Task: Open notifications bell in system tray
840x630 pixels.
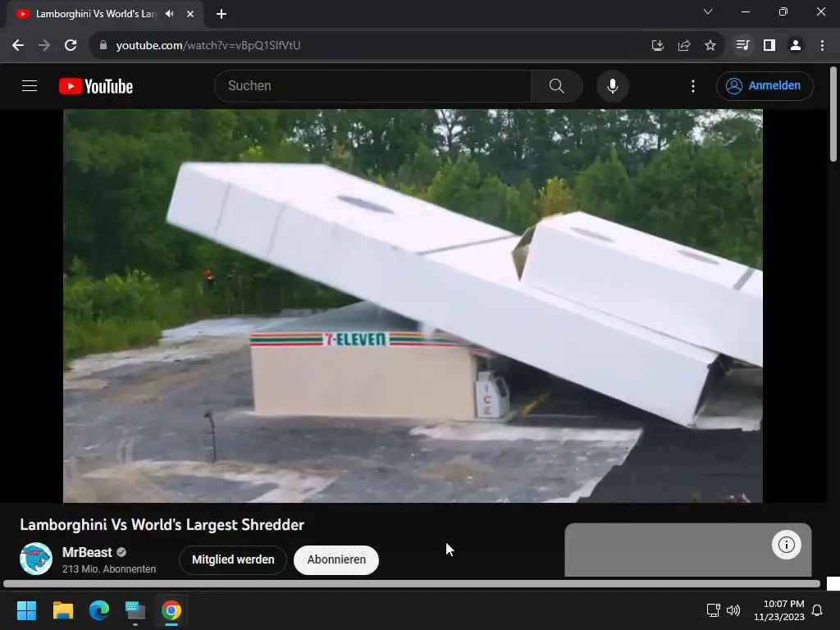Action: [x=817, y=610]
